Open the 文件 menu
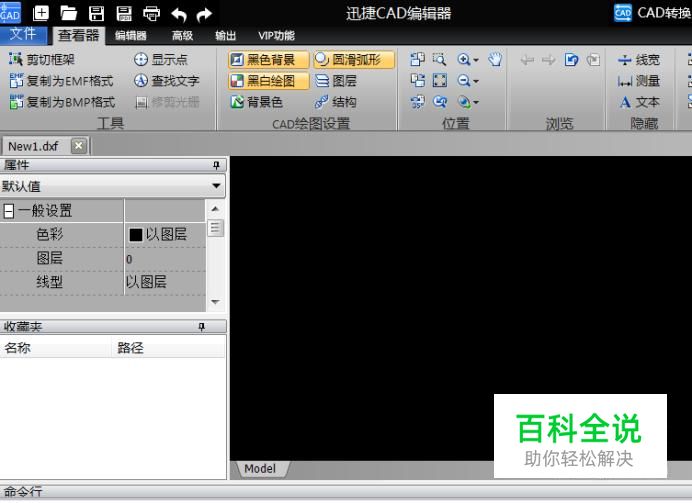This screenshot has width=692, height=503. (23, 34)
